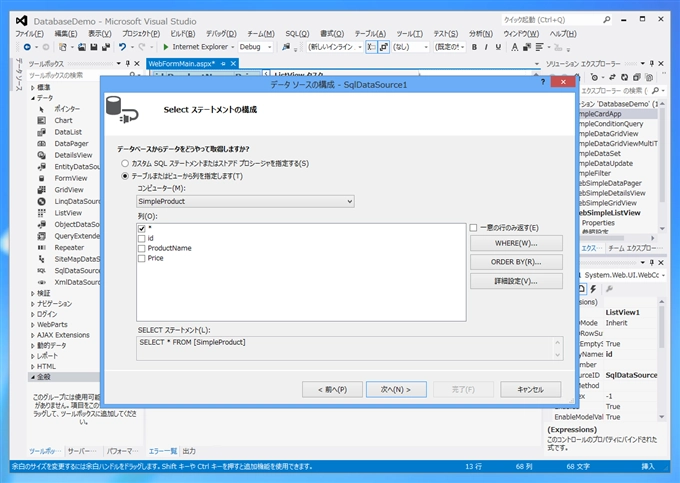Expand the 検証 toolbox group
Screen dimensions: 680x483
[33, 294]
